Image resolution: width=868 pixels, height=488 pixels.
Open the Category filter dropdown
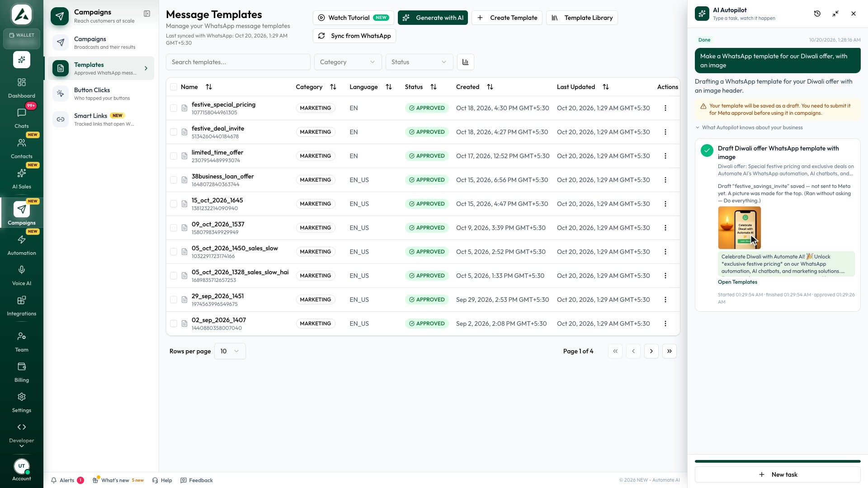pos(348,62)
